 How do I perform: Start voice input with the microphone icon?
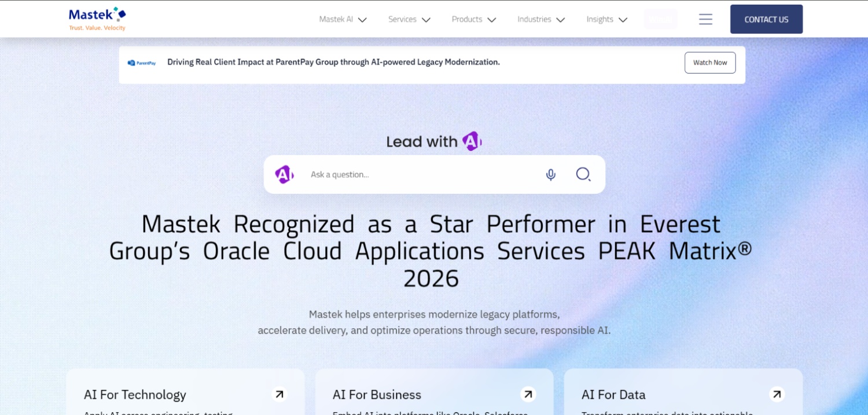tap(551, 174)
